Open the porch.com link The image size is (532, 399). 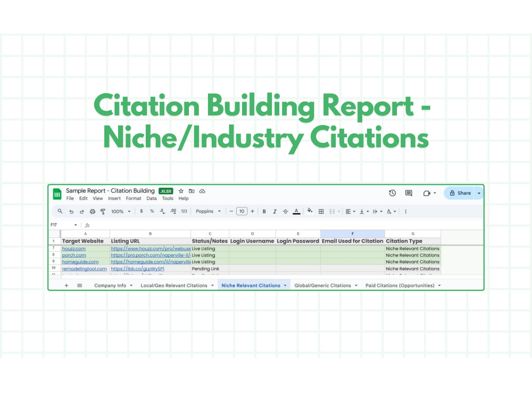(74, 255)
